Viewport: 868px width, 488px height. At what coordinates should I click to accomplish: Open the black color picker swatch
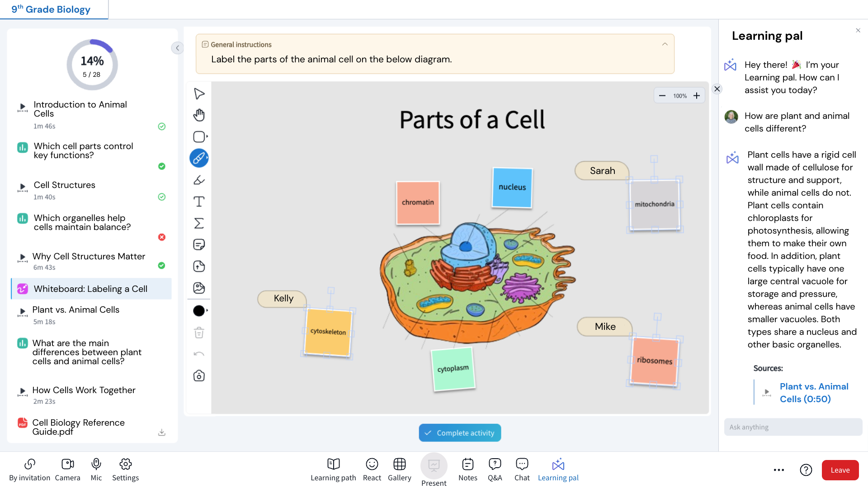(x=199, y=311)
